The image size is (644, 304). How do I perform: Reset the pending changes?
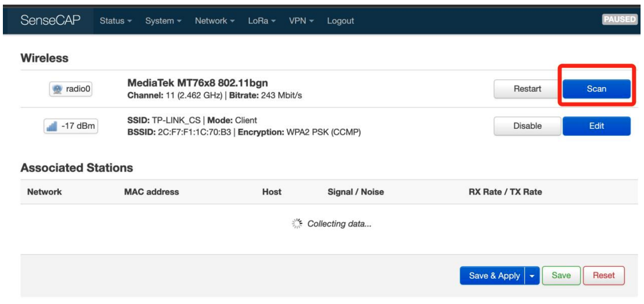pyautogui.click(x=604, y=276)
